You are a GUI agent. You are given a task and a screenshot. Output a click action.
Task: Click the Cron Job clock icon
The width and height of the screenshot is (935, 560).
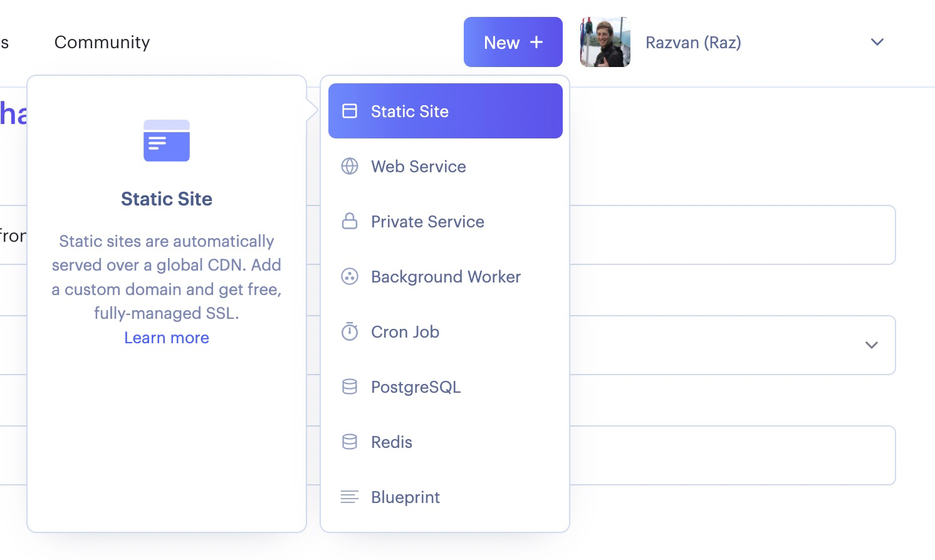pos(349,331)
